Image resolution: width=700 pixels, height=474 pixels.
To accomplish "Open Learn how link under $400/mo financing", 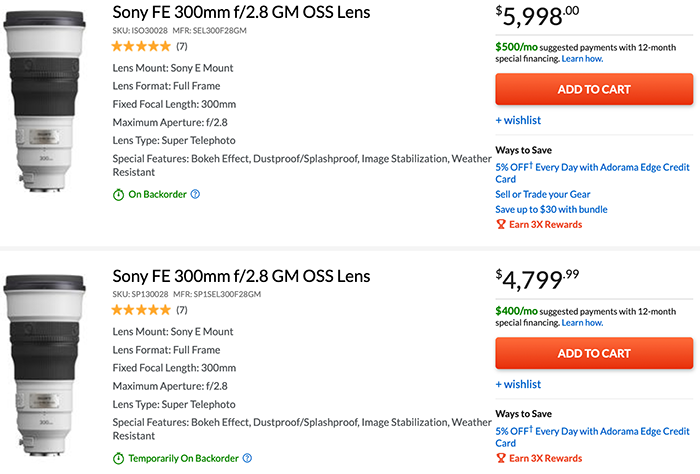I will [x=582, y=323].
